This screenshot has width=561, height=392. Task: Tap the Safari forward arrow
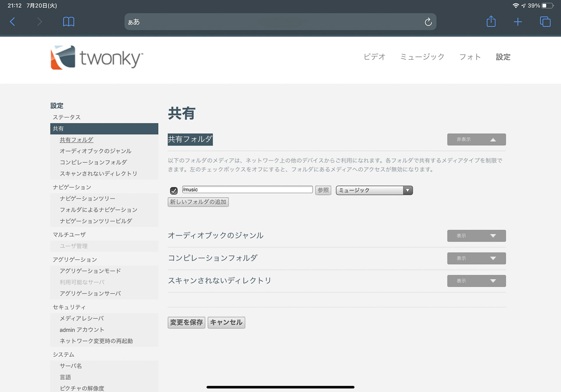(x=39, y=22)
